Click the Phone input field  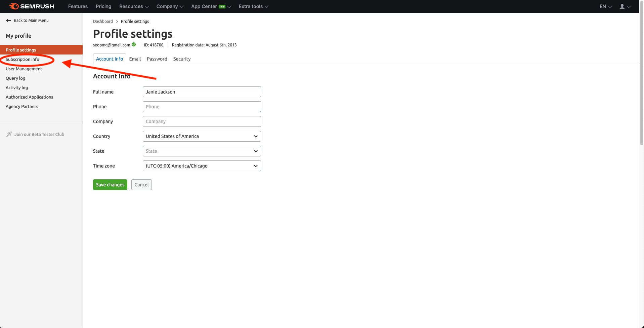[202, 107]
